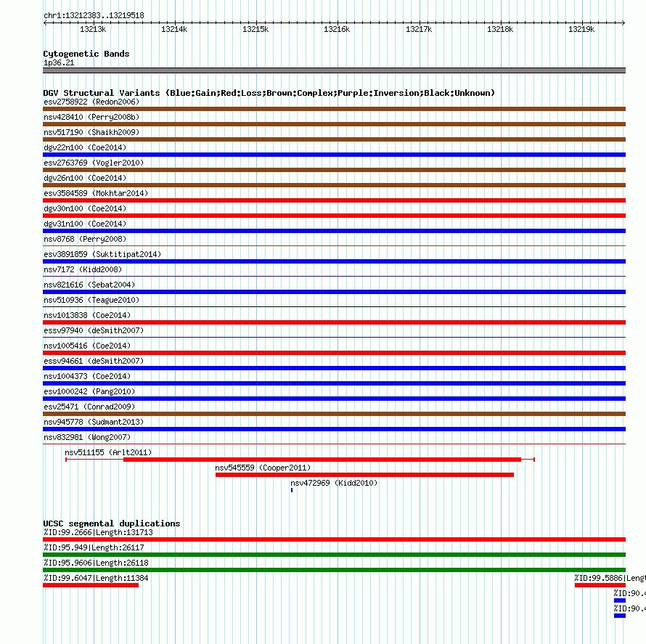The width and height of the screenshot is (646, 644).
Task: Open variant nsv1013838 (Coe2014)
Action: coord(87,315)
